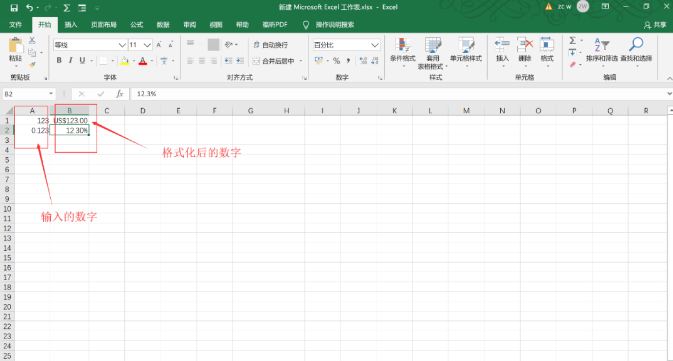This screenshot has height=361, width=673.
Task: Click Merge & Center (合并后居中) button
Action: pyautogui.click(x=274, y=61)
